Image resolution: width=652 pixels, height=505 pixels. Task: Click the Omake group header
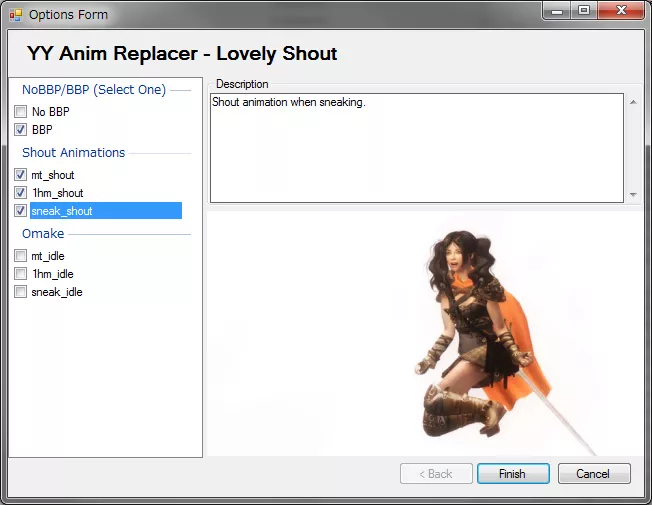pyautogui.click(x=43, y=234)
